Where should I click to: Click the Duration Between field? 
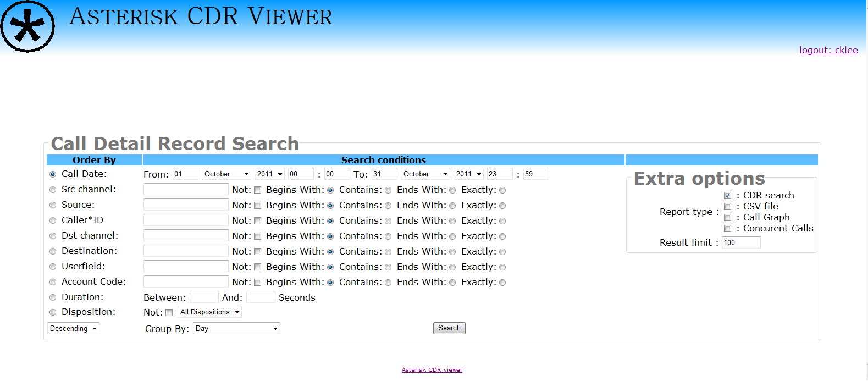pyautogui.click(x=204, y=297)
